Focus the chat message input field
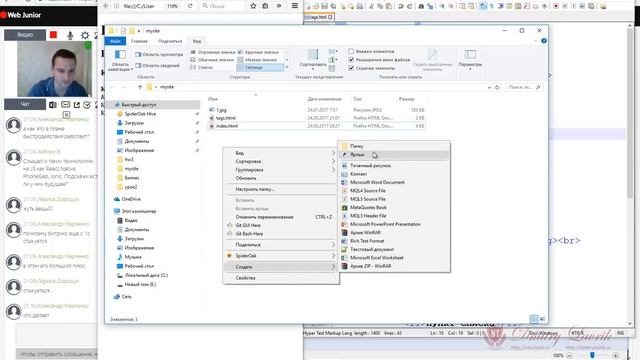Screen dimensions: 640x360 pyautogui.click(x=56, y=335)
